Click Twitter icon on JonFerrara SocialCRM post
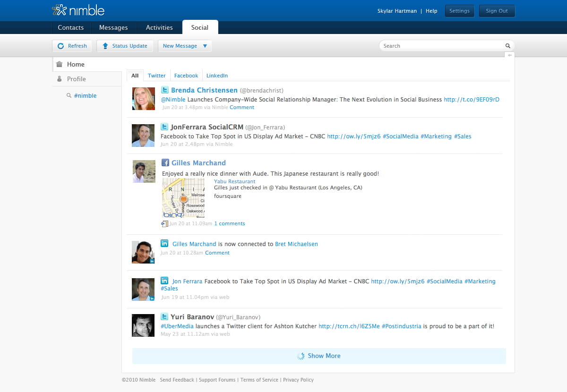This screenshot has height=392, width=567. pos(164,127)
